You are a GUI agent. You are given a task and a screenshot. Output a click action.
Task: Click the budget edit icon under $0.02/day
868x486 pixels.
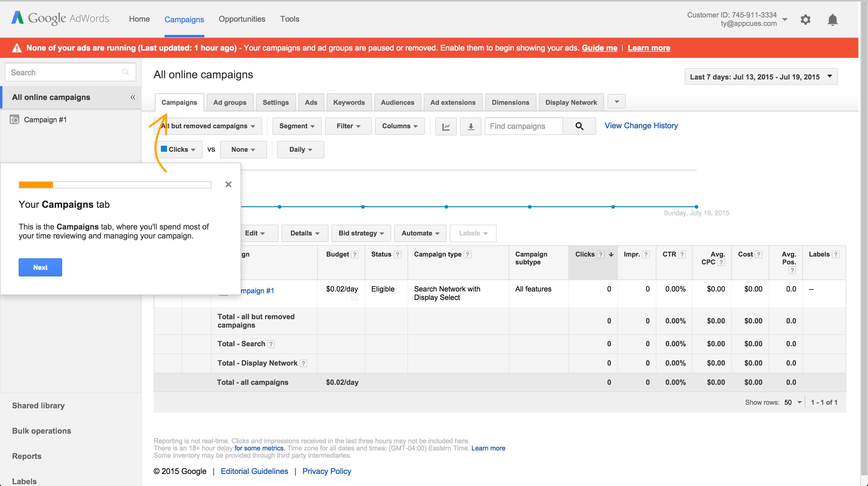tap(354, 297)
